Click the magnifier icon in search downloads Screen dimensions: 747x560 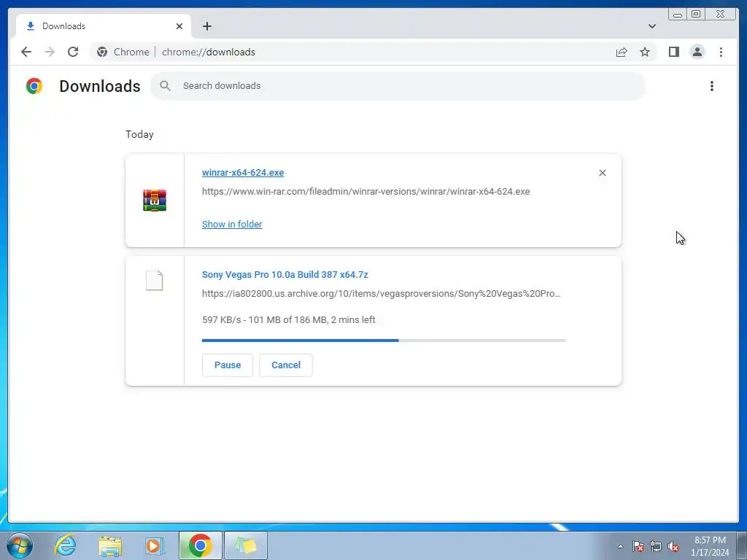[166, 86]
